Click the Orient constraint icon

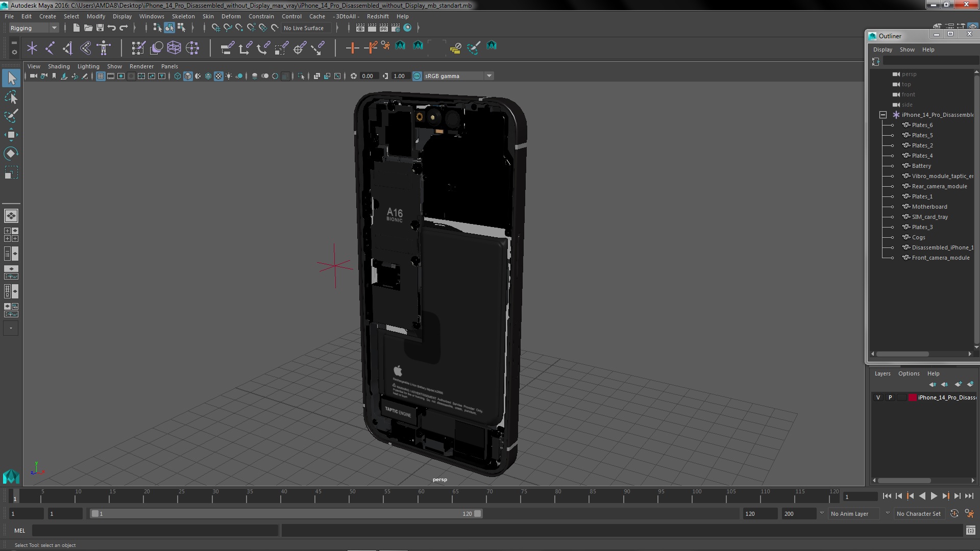(263, 48)
